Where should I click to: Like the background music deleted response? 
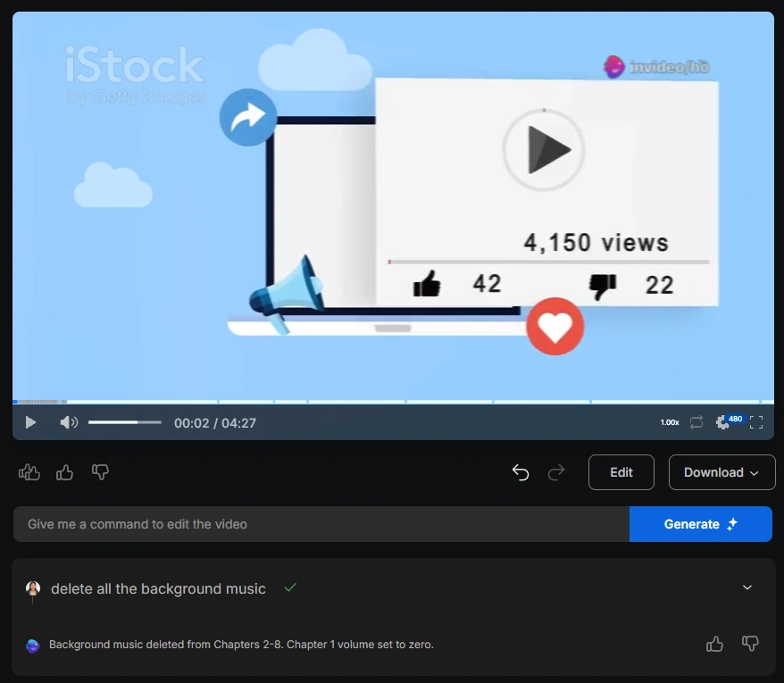[714, 644]
